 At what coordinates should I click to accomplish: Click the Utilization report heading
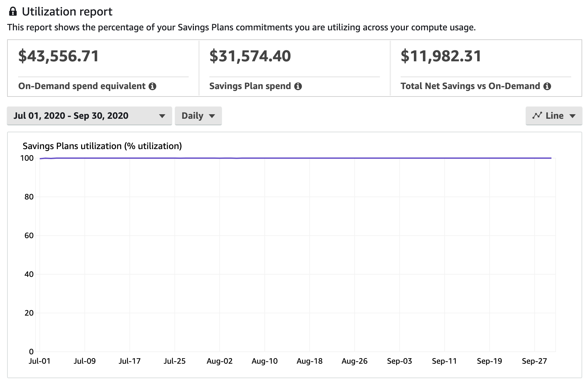coord(67,12)
